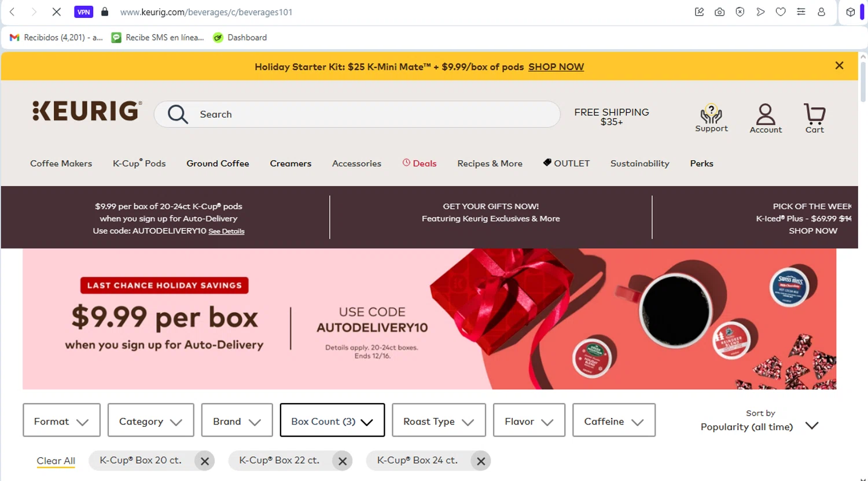Click the ad blocker shield icon

point(740,12)
